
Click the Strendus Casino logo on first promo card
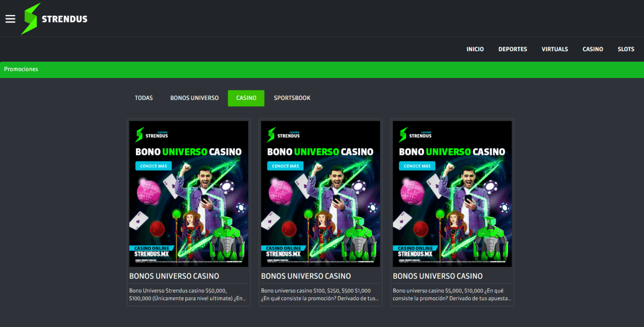(x=152, y=135)
